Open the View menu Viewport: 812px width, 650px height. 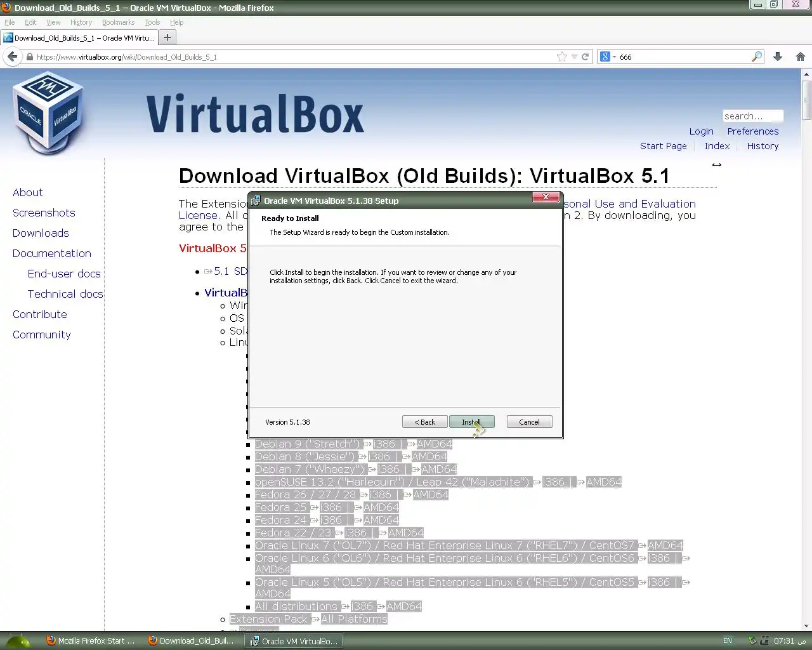click(x=53, y=22)
